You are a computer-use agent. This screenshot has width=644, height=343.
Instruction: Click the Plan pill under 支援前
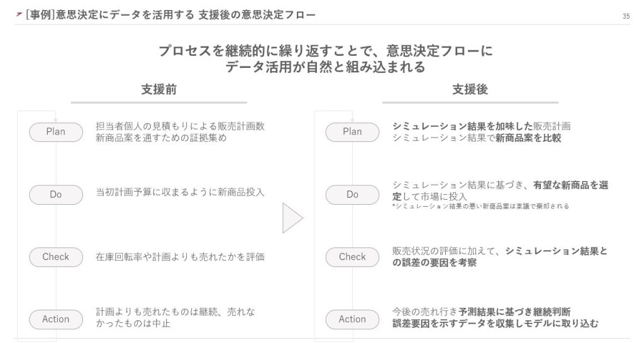tap(56, 132)
